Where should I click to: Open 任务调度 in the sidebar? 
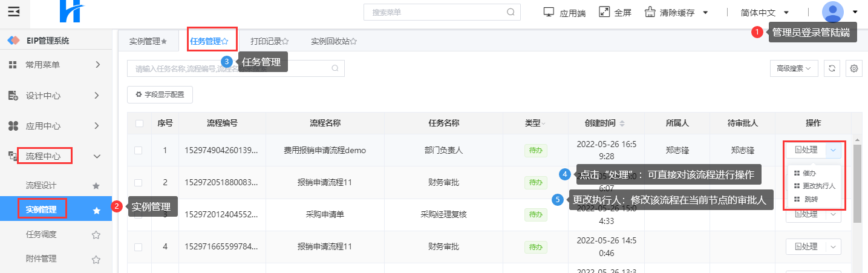pyautogui.click(x=41, y=234)
